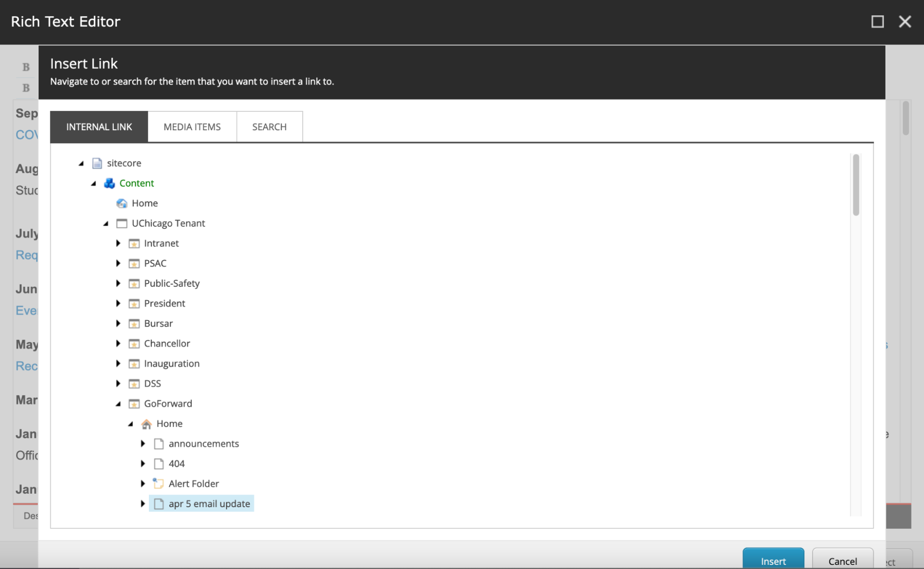Select the apr 5 email update item
924x569 pixels.
tap(209, 504)
